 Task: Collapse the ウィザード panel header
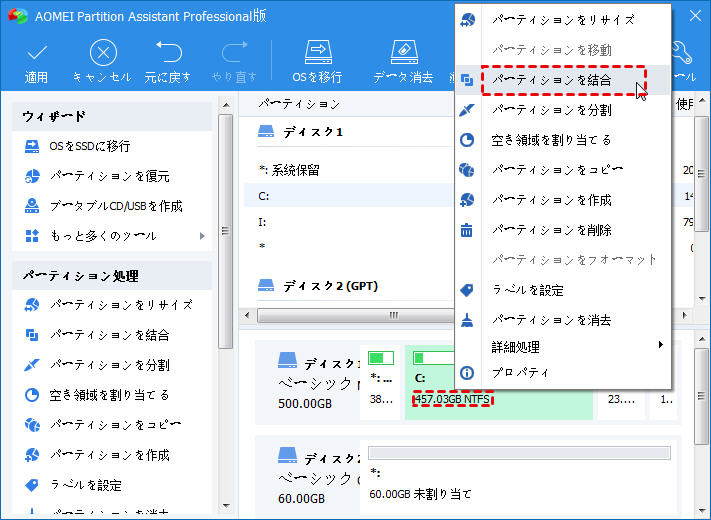(x=112, y=116)
